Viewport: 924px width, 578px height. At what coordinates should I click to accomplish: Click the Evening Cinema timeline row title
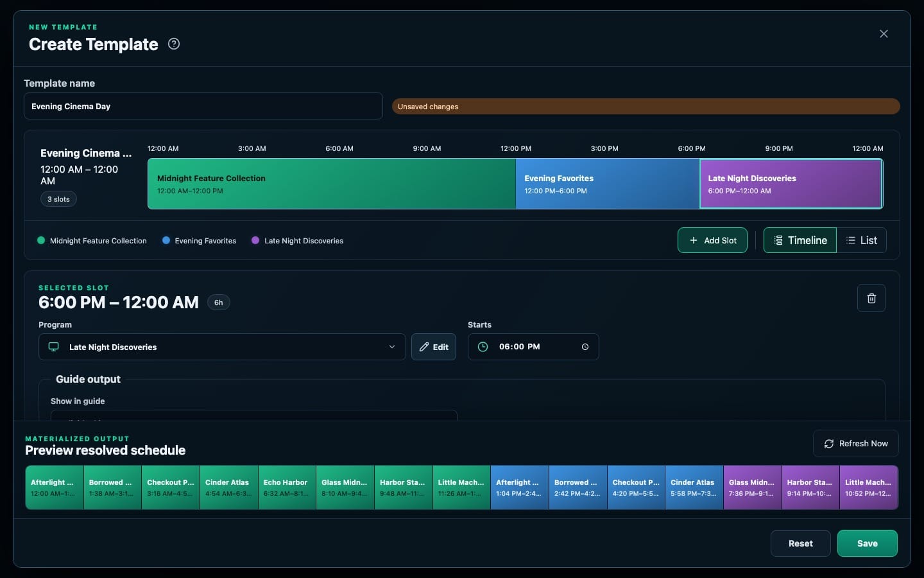(x=86, y=153)
